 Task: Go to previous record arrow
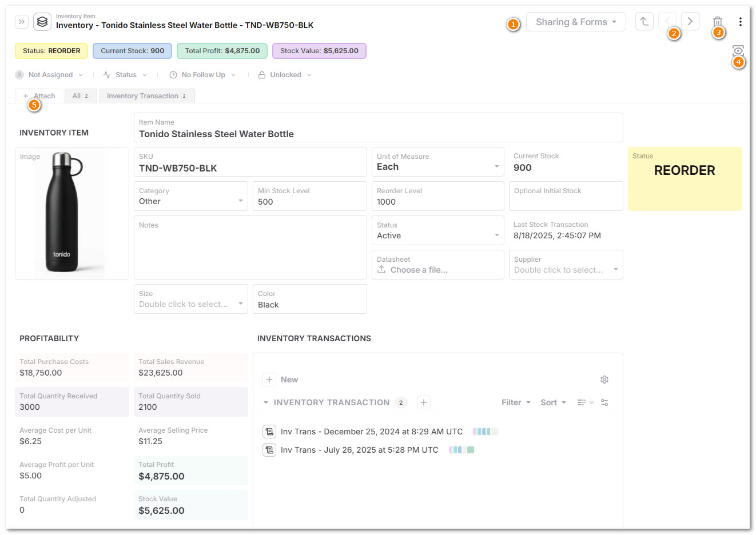tap(667, 22)
